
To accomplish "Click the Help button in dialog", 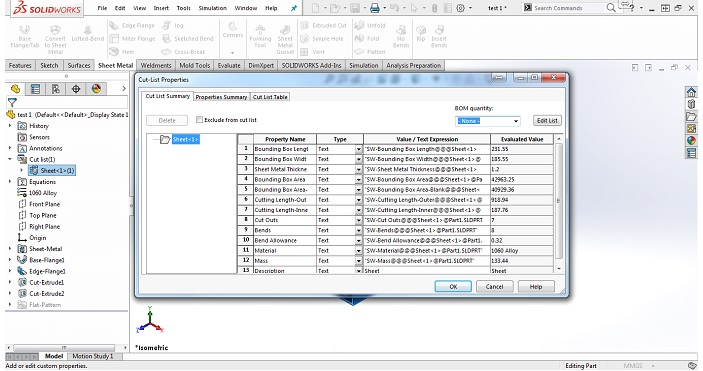I will [x=536, y=287].
